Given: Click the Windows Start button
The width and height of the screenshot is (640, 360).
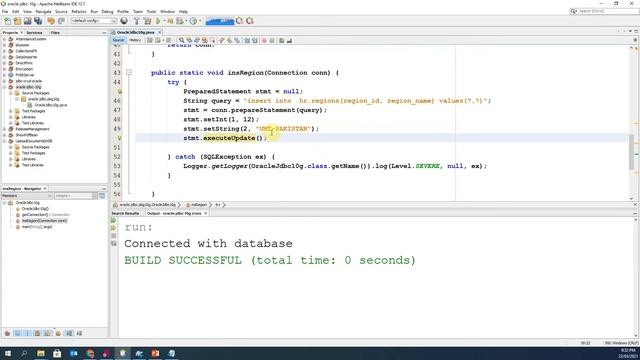Looking at the screenshot, I should pos(7,353).
